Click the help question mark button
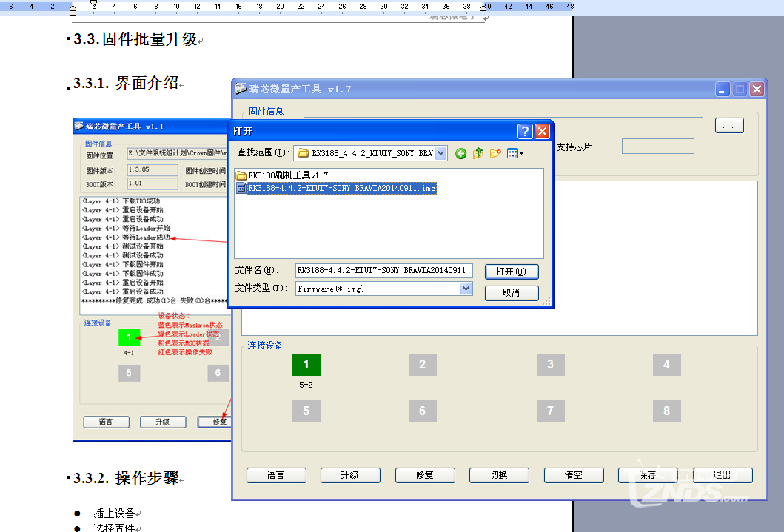The width and height of the screenshot is (784, 532). pyautogui.click(x=525, y=132)
